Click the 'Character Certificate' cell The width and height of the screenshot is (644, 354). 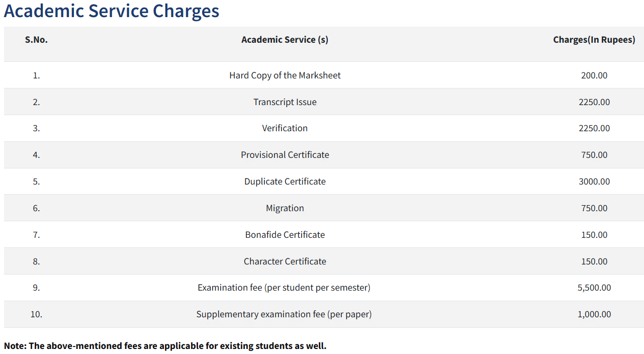coord(285,261)
